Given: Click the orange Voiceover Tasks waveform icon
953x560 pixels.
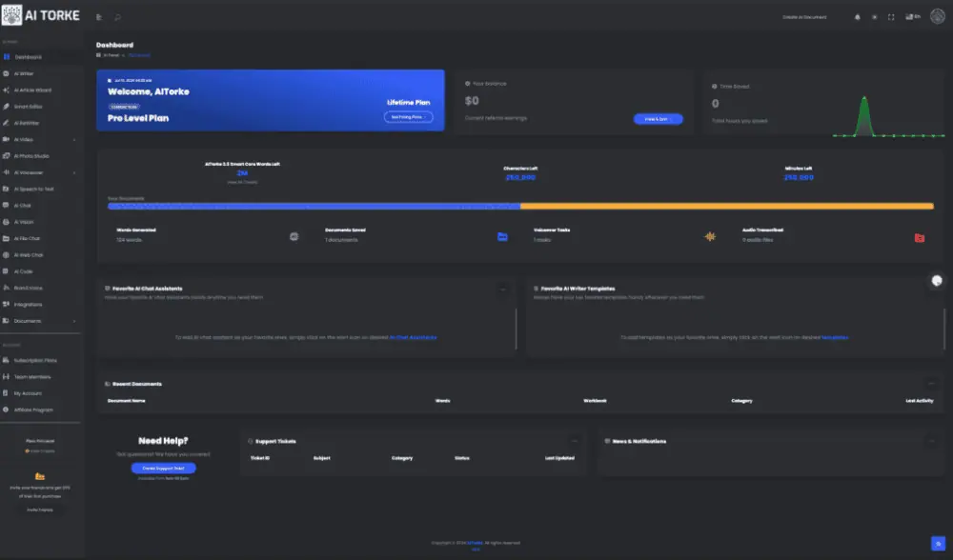Looking at the screenshot, I should (710, 236).
